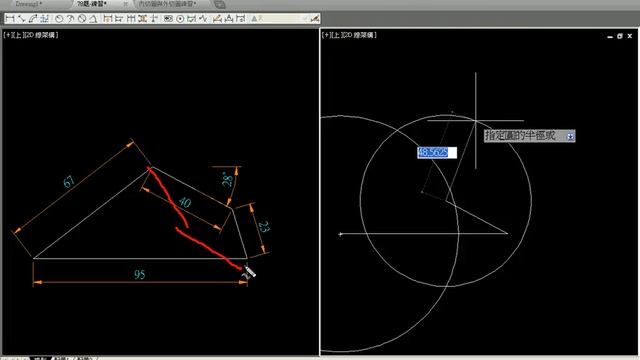
Task: Open left viewport [+] controls menu
Action: pyautogui.click(x=8, y=35)
